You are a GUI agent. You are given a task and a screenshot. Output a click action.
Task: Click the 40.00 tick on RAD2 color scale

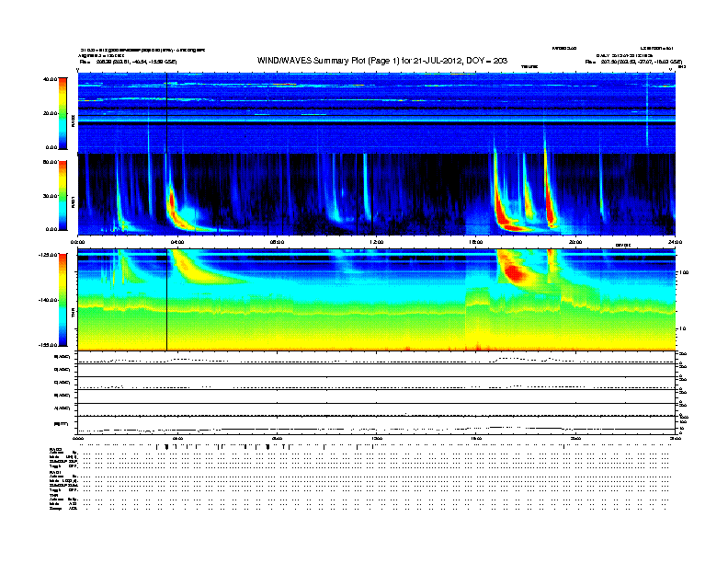click(x=50, y=79)
